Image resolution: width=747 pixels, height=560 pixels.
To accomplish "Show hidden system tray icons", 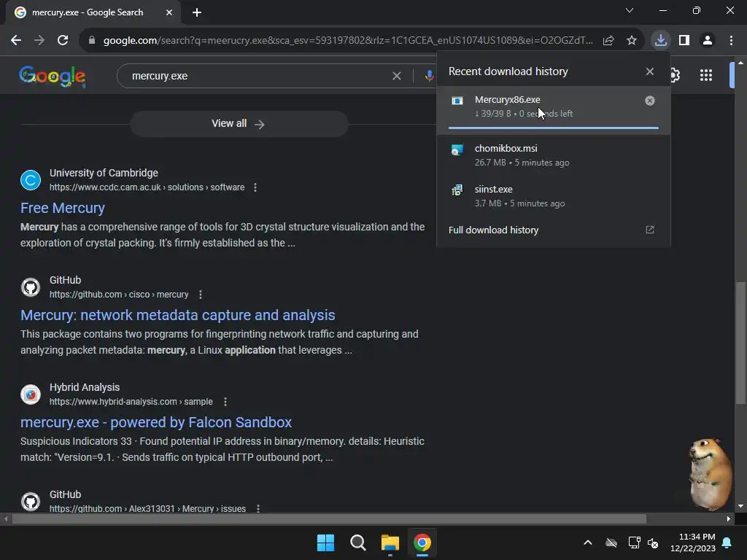I will coord(588,542).
